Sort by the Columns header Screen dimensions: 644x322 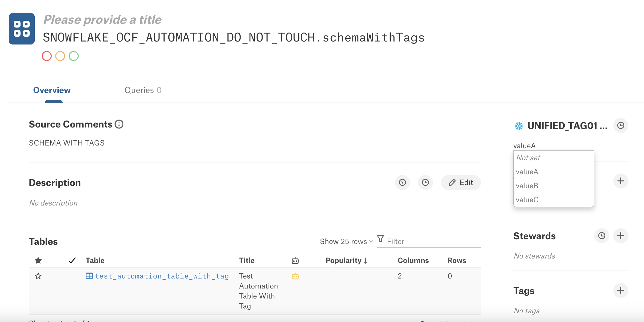point(413,260)
